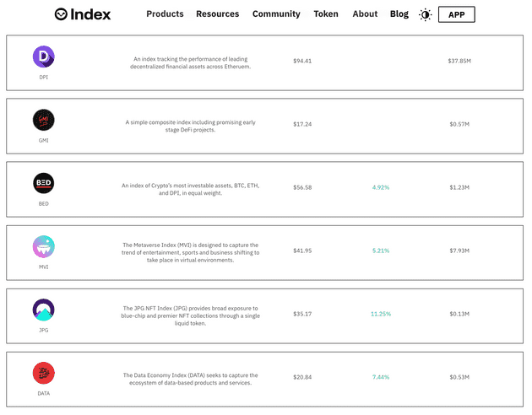Click the JPG market cap $0.13M

[459, 314]
